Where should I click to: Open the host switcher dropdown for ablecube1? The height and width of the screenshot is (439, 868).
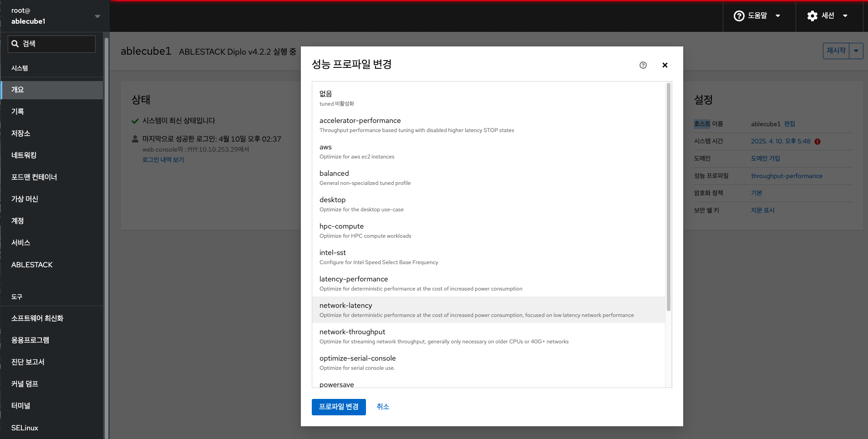[x=97, y=16]
